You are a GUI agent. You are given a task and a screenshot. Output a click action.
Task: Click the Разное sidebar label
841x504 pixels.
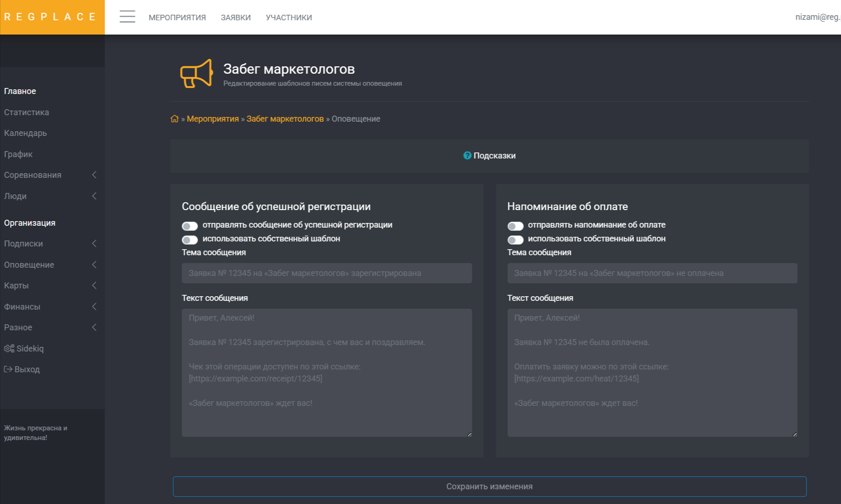point(18,327)
